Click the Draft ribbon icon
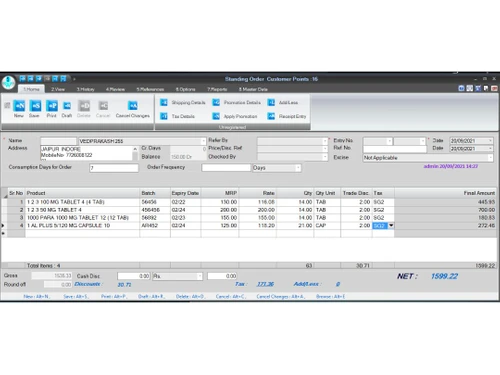The width and height of the screenshot is (500, 375). pos(67,106)
